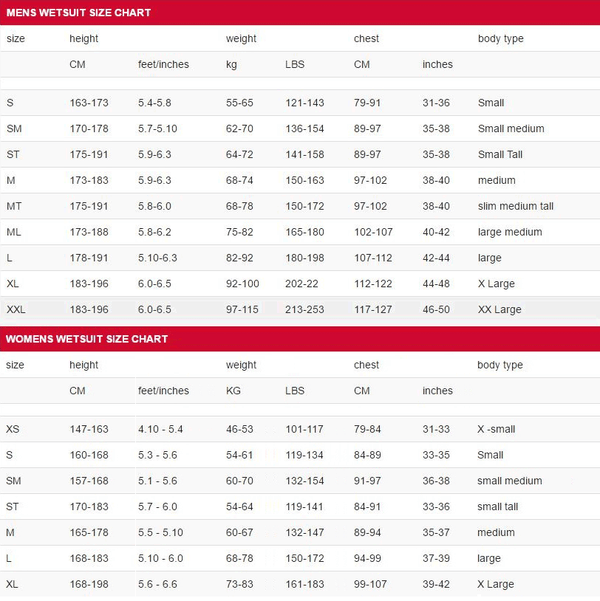
Task: Select mens weight value "64-72" kg
Action: 239,155
